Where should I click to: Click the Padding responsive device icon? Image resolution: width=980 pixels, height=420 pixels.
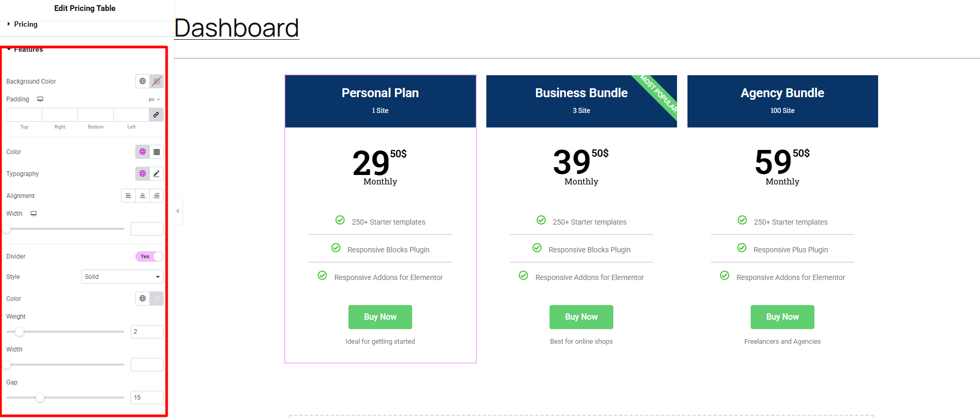(x=40, y=99)
